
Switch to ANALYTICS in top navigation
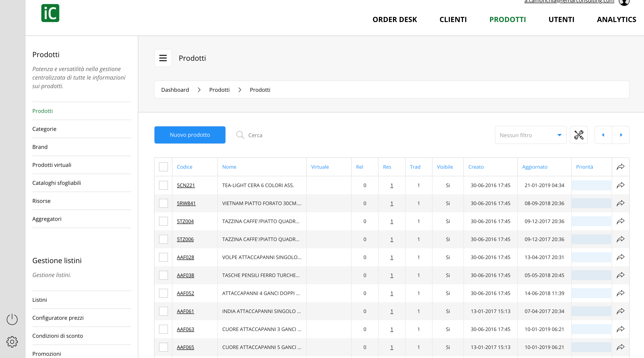617,20
